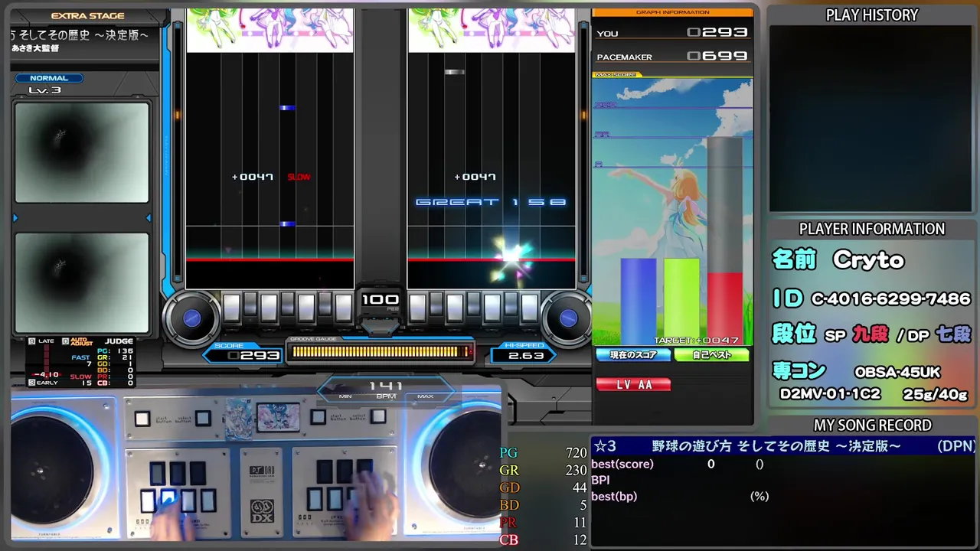Click the left start button on the controller camera
Screen dimensions: 980x551
tap(142, 419)
